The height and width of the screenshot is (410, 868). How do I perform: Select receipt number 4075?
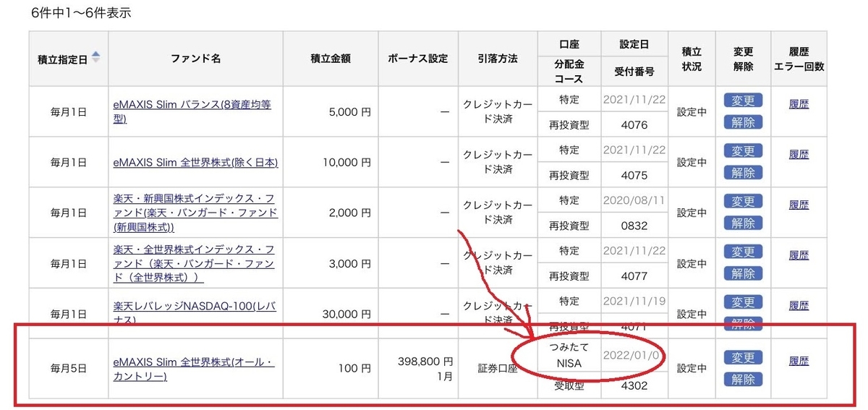point(634,175)
